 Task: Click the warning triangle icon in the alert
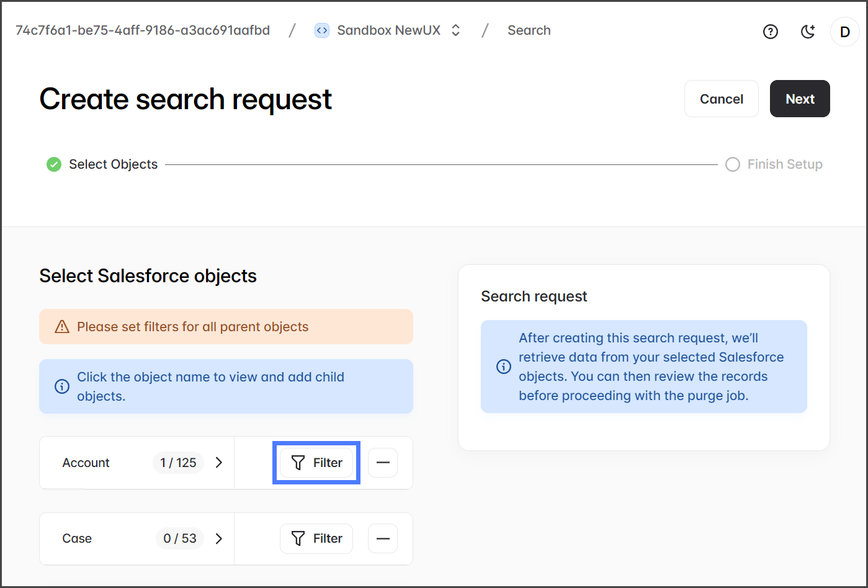(x=62, y=327)
